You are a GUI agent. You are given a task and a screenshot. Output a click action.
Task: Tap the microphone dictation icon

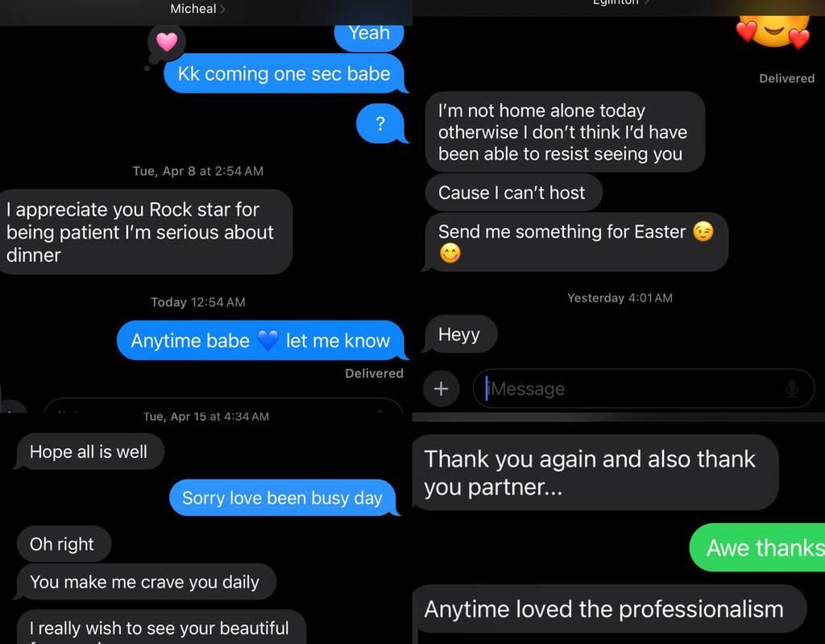tap(792, 388)
